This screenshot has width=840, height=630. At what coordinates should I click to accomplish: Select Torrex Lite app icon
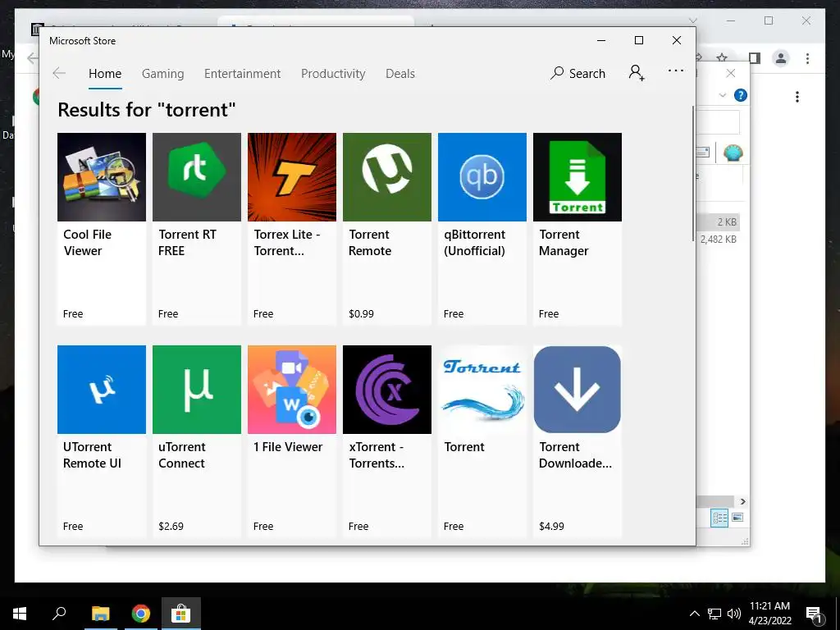pos(292,177)
